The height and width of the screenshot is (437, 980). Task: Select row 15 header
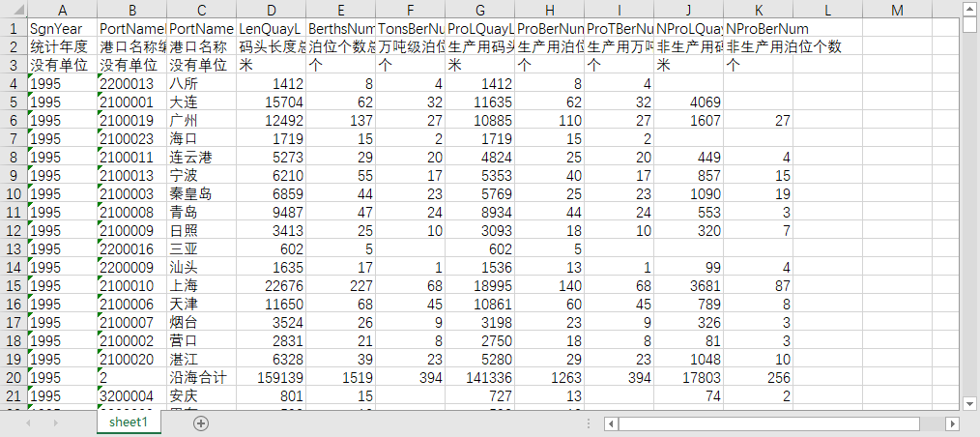tap(14, 286)
